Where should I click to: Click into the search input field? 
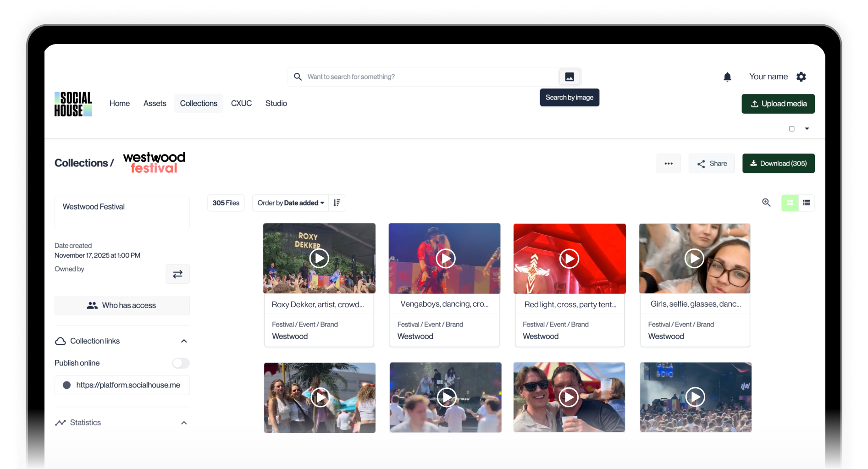point(426,77)
